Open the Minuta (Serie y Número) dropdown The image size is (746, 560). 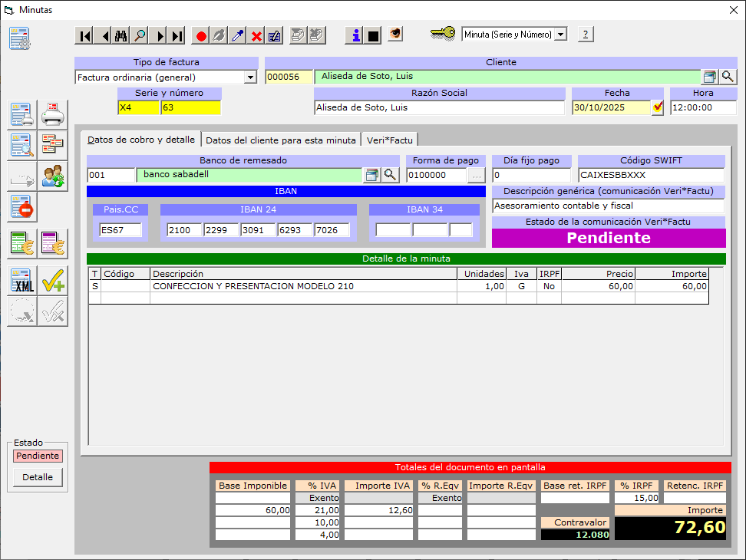pos(560,35)
